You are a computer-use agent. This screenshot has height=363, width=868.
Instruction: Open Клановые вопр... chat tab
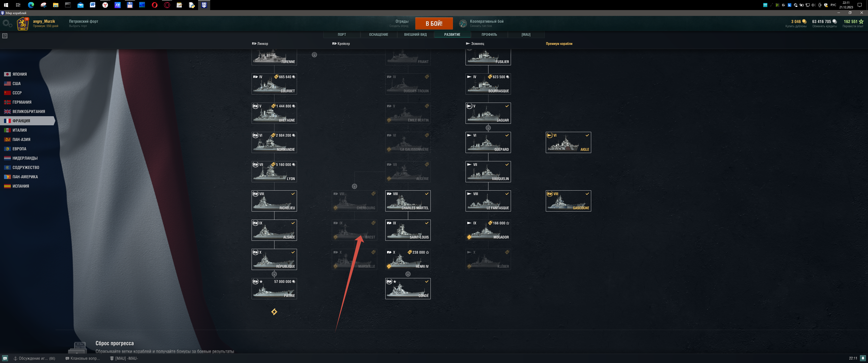pos(83,358)
